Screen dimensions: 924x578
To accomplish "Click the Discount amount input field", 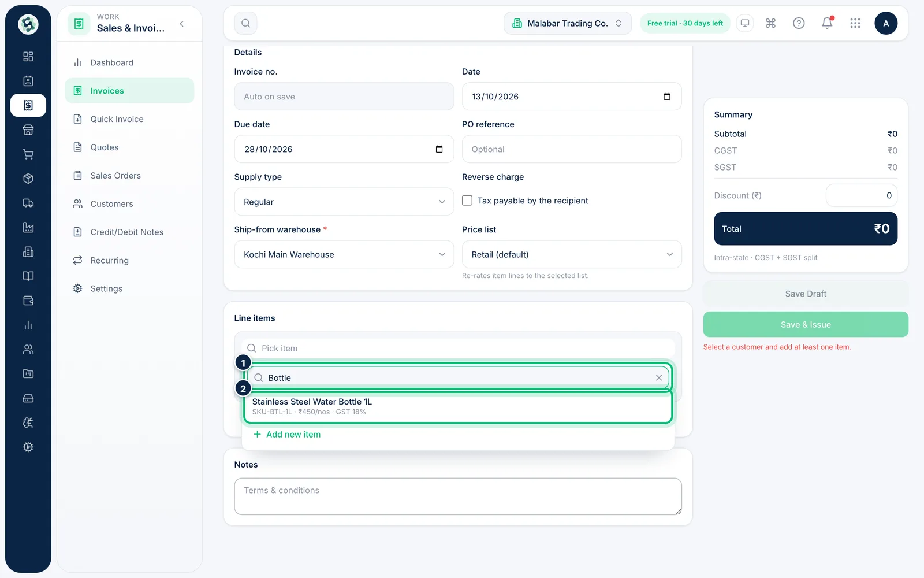I will pos(862,195).
